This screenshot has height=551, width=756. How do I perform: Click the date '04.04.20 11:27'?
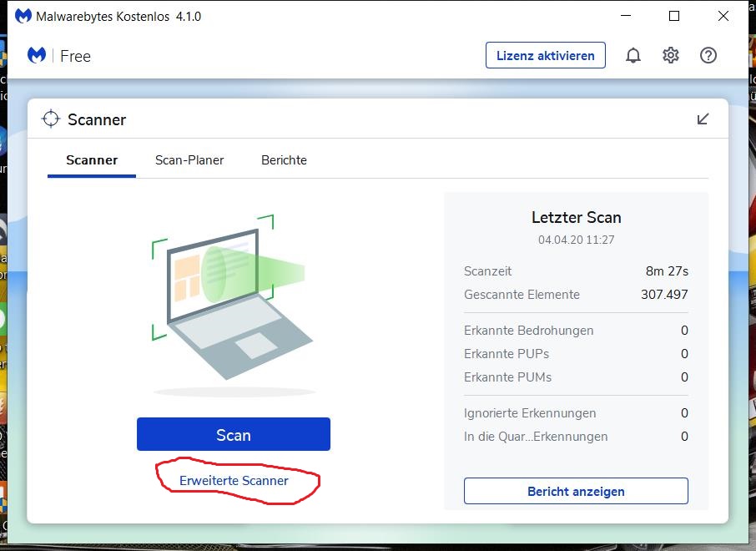(576, 240)
